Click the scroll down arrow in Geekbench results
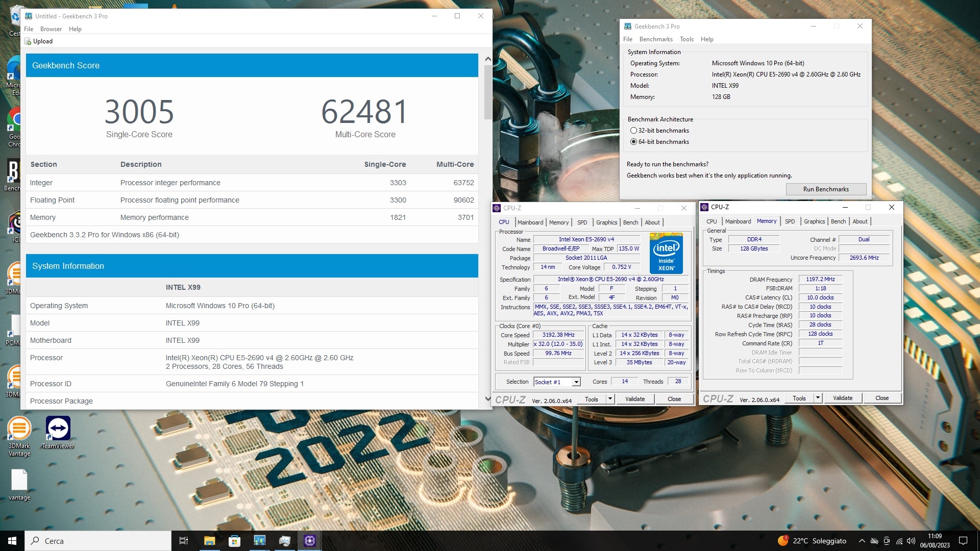980x551 pixels. [x=488, y=398]
